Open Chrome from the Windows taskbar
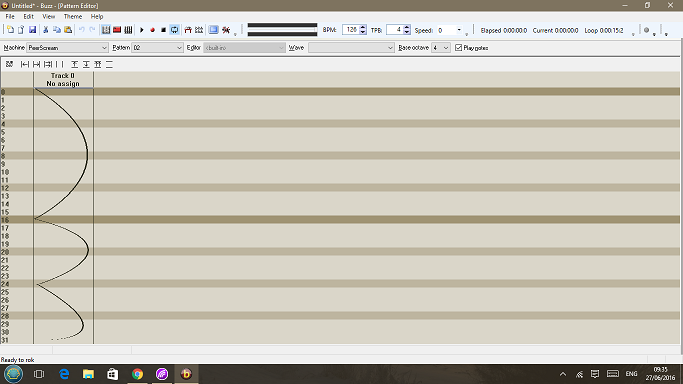683x384 pixels. [137, 374]
